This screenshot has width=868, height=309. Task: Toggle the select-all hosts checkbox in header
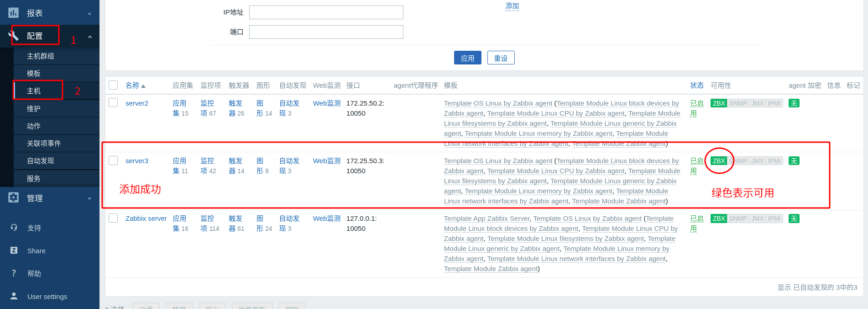tap(113, 85)
